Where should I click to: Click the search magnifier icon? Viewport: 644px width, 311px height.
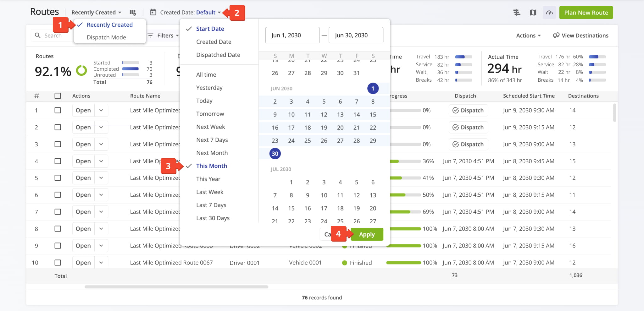[38, 35]
